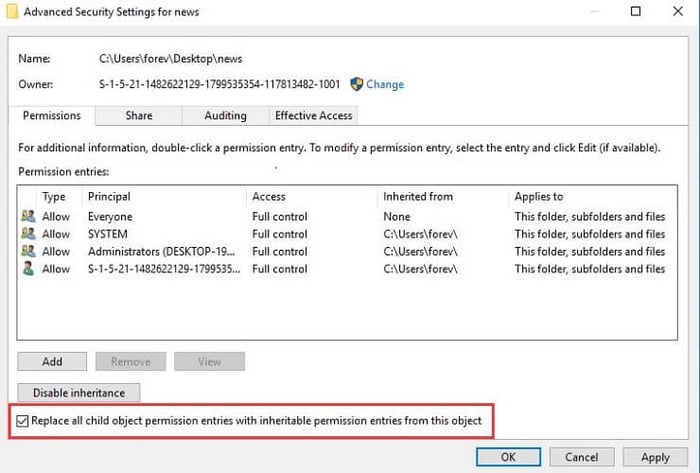Toggle Replace all child object permission entries checkbox

(x=22, y=421)
